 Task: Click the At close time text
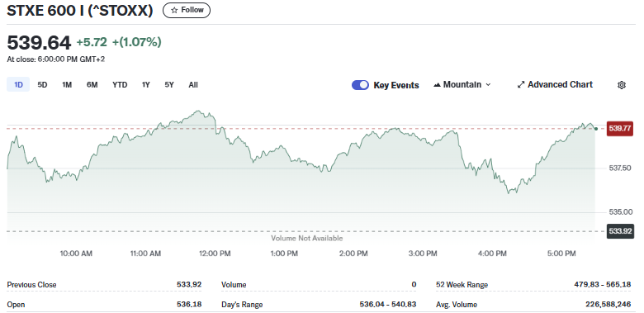point(56,59)
